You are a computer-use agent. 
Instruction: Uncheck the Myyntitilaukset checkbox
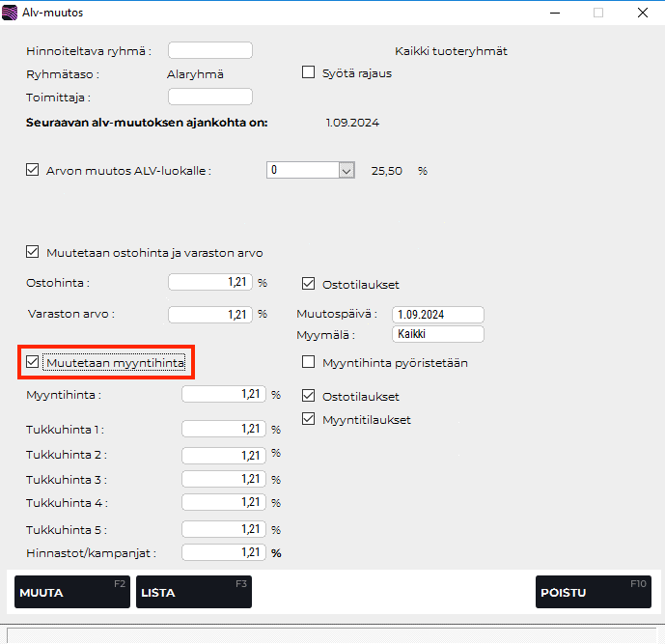click(x=309, y=419)
